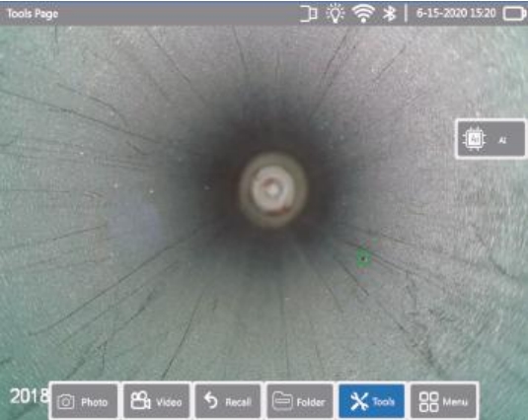The height and width of the screenshot is (420, 528).
Task: Tap the Photo label text
Action: (x=95, y=402)
